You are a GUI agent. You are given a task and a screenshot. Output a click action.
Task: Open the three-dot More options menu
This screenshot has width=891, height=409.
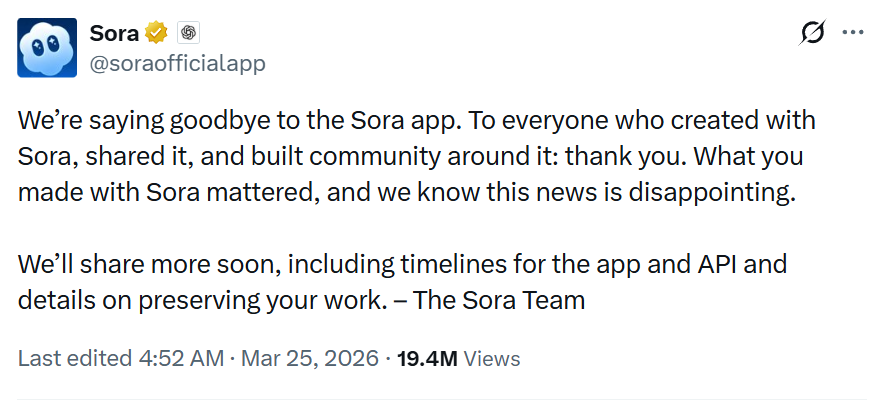coord(853,33)
